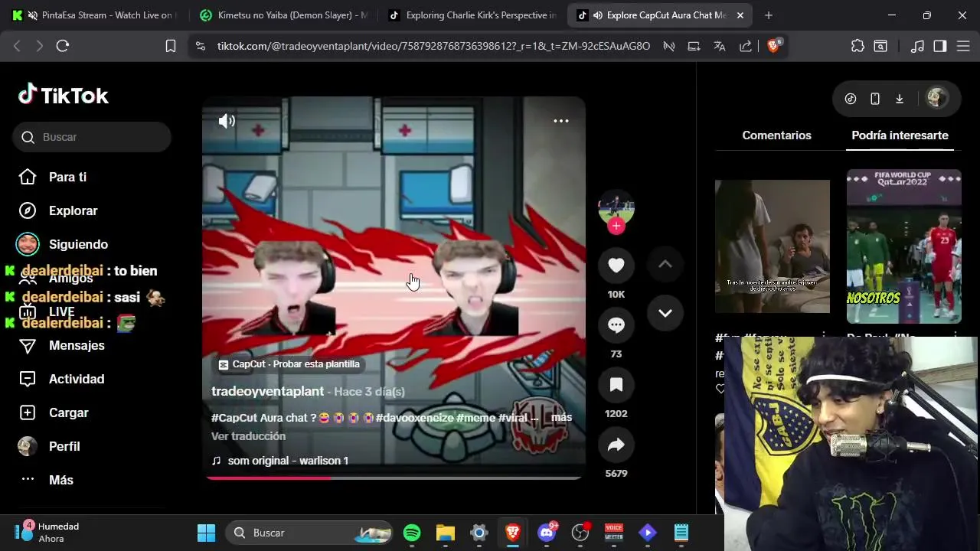Click the download app arrow icon

click(900, 99)
